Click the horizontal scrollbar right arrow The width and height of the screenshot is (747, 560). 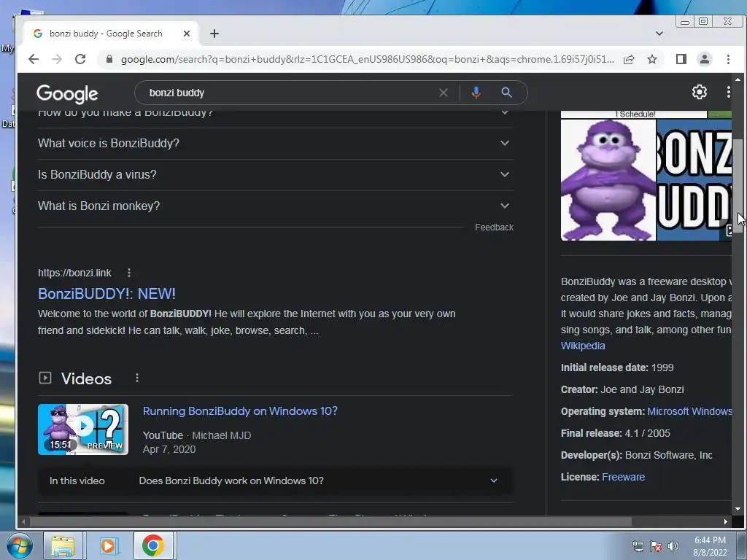(726, 522)
